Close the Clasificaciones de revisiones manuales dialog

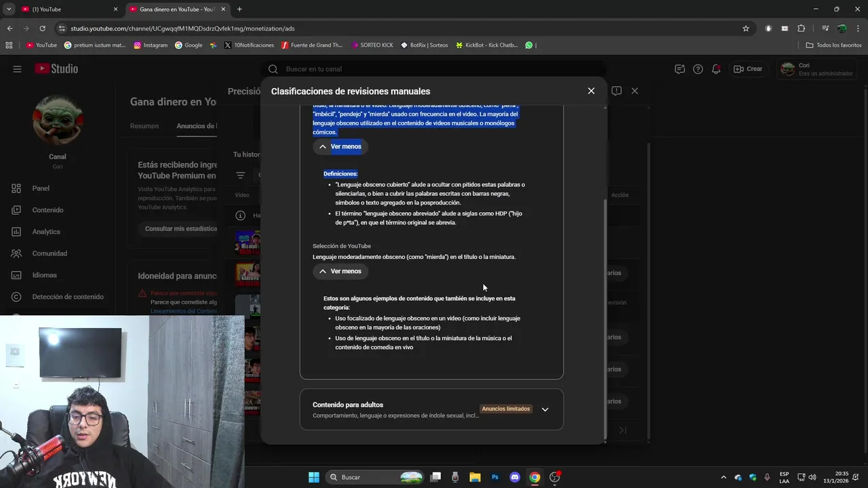click(591, 91)
